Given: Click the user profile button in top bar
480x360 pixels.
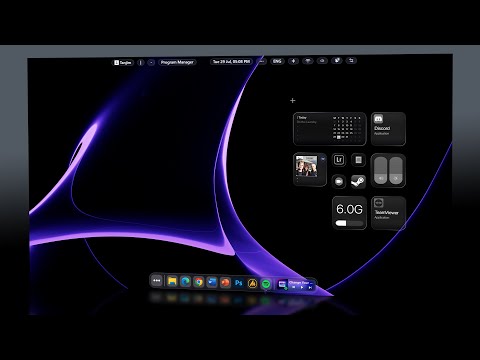Looking at the screenshot, I should 123,63.
